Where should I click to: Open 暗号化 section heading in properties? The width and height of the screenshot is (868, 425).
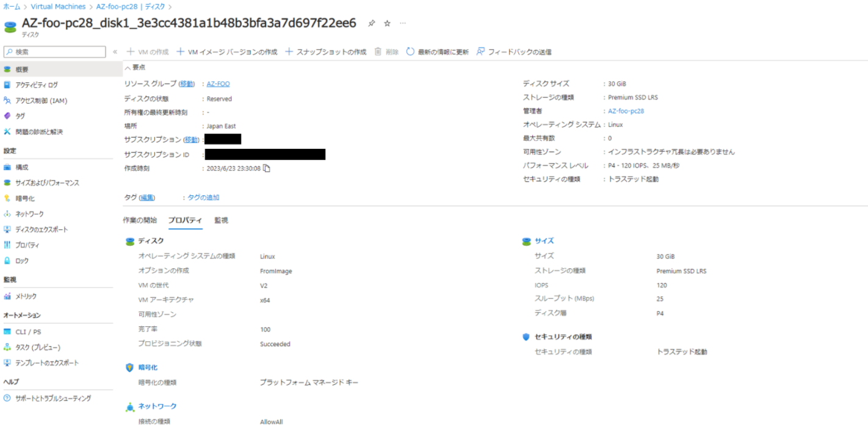[148, 367]
